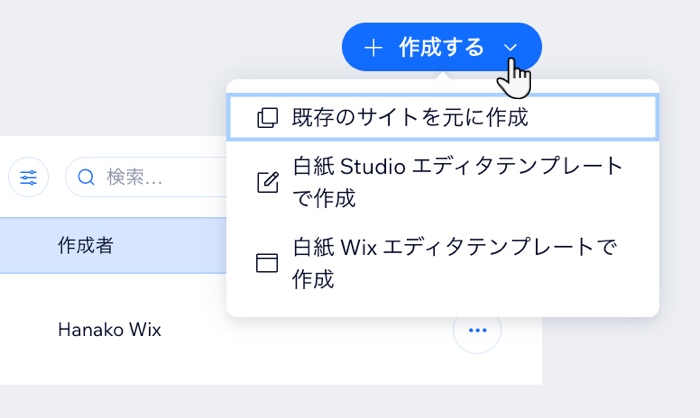Click the 作成する button label
The width and height of the screenshot is (700, 418).
point(441,47)
